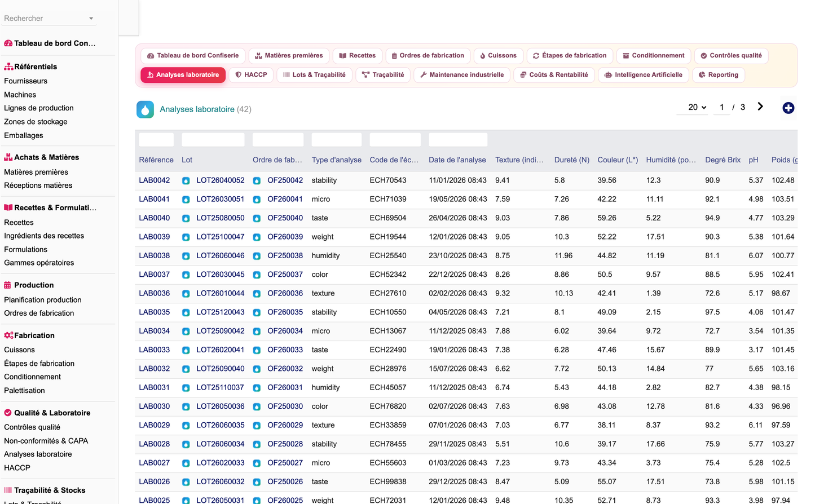Screen dimensions: 815x504
Task: Click lot icon beside LOT25100047
Action: (186, 237)
